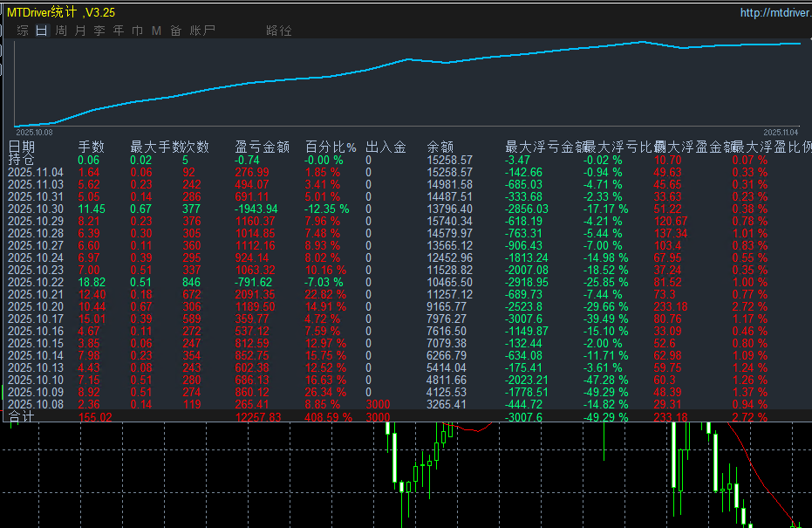The image size is (812, 528).
Task: Select the 2025.10.30 row date
Action: 36,209
